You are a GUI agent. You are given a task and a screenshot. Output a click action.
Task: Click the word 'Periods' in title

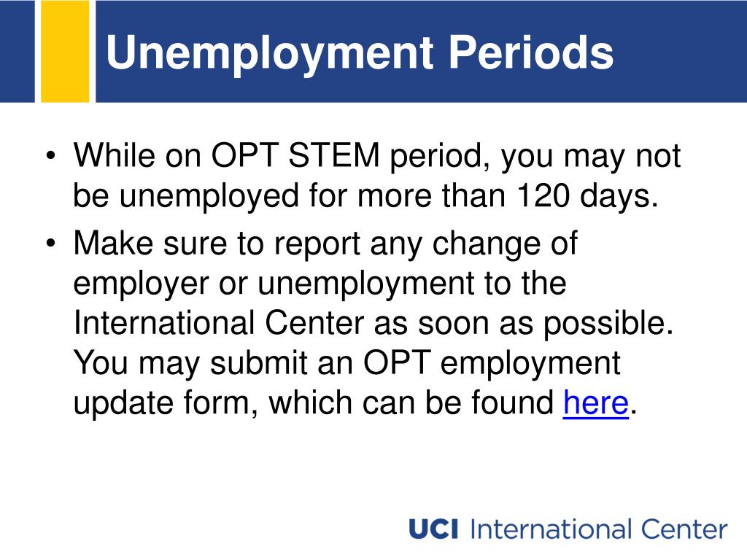531,52
